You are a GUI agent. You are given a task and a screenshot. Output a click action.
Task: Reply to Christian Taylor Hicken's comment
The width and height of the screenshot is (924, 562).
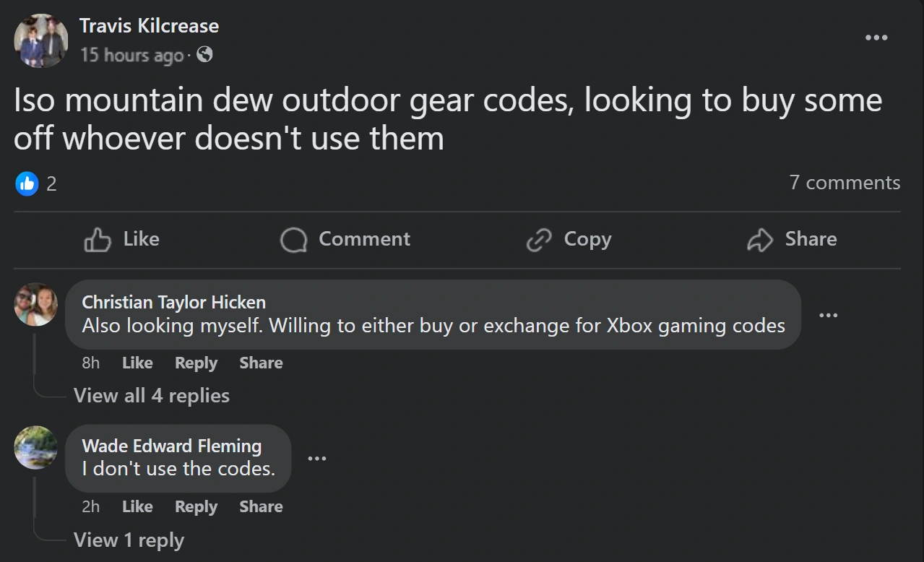click(196, 363)
